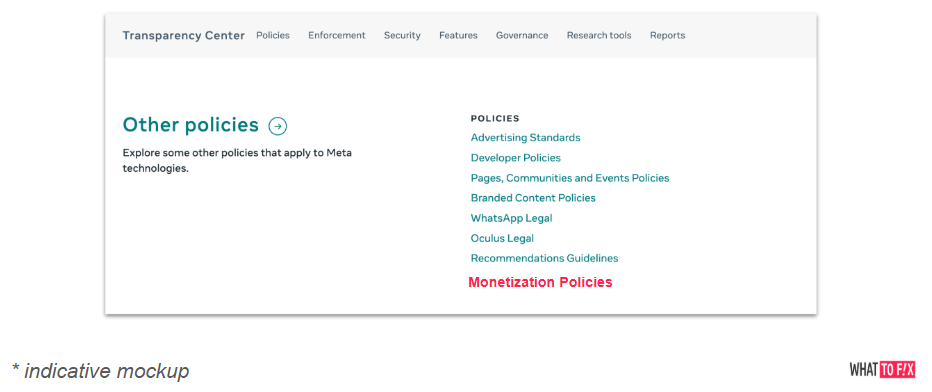Viewport: 932px width, 392px height.
Task: Select Governance in the top navigation
Action: (x=522, y=36)
